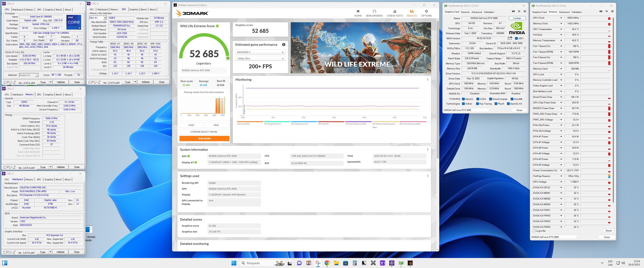The width and height of the screenshot is (644, 268).
Task: Click the orange RUN AGAIN button
Action: 204,139
